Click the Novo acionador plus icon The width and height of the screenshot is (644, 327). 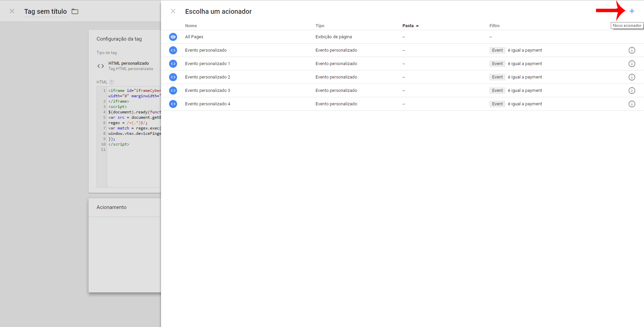633,11
